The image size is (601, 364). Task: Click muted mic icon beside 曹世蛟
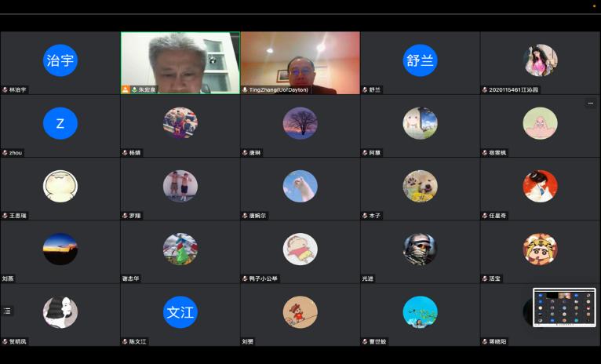click(x=365, y=342)
